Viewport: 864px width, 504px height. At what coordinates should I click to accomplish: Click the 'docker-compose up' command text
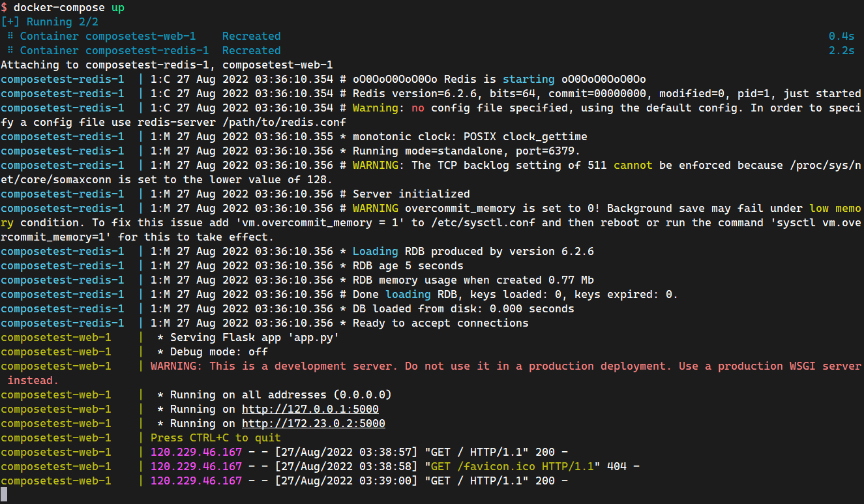(x=68, y=8)
